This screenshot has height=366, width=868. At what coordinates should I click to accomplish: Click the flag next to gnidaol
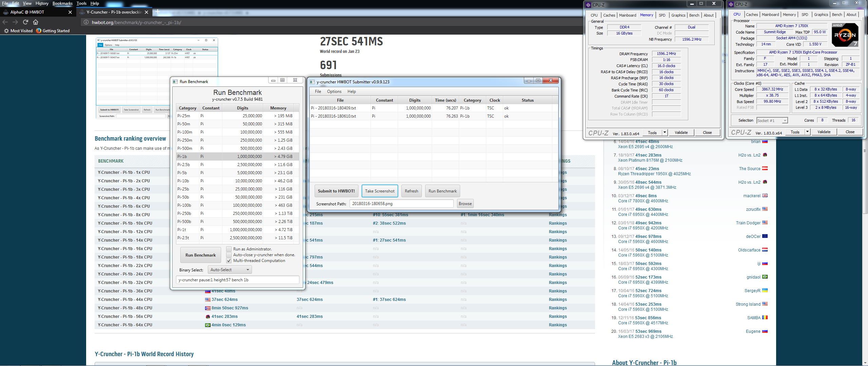765,277
